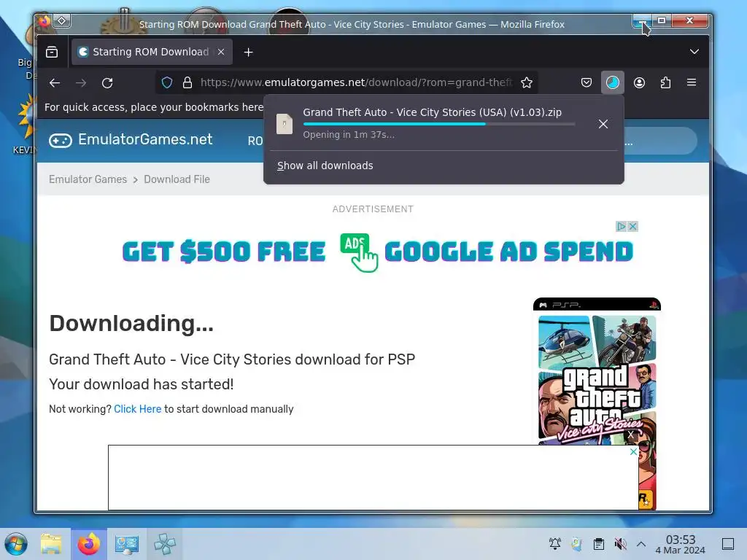This screenshot has width=747, height=560.
Task: Open the Windows-style Start menu orb
Action: 16,544
